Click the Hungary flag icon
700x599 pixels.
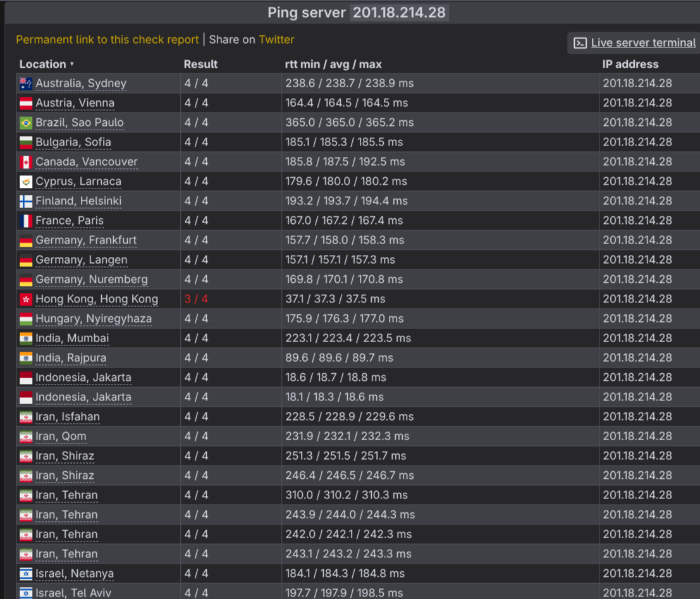coord(26,319)
